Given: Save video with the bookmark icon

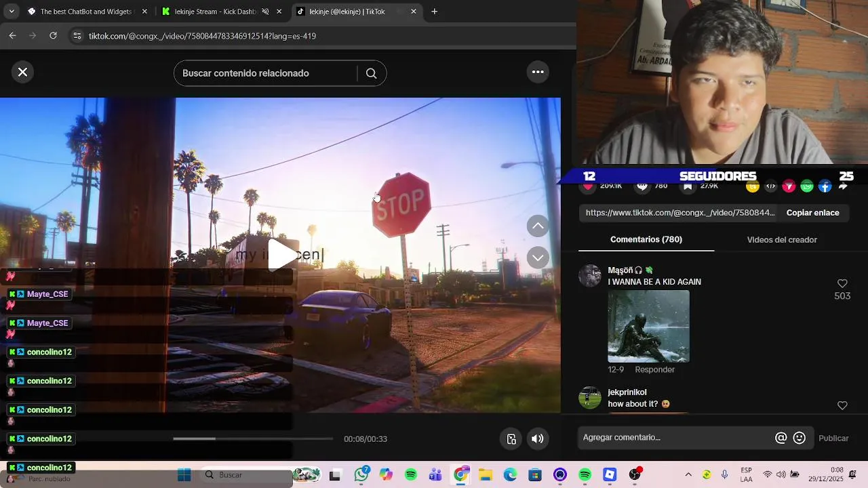Looking at the screenshot, I should (x=688, y=186).
